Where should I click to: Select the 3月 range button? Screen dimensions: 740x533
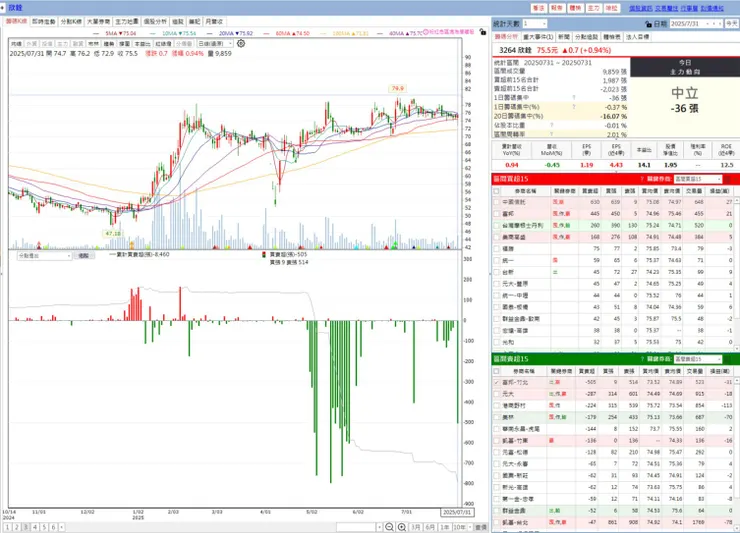pyautogui.click(x=415, y=527)
